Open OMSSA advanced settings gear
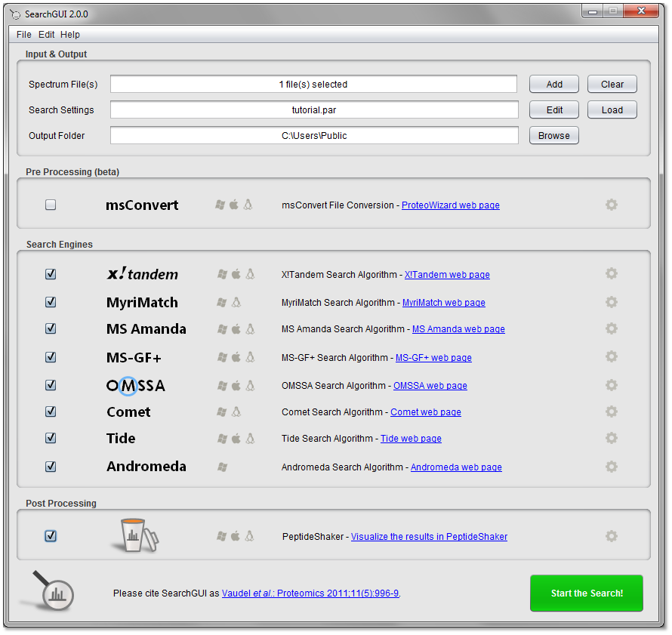 [x=612, y=385]
